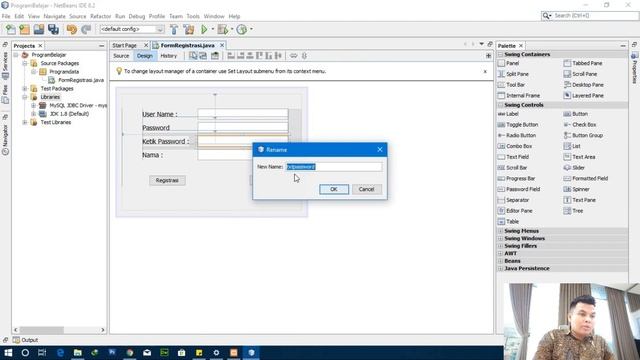
Task: Click the New Project toolbar icon
Action: click(24, 29)
